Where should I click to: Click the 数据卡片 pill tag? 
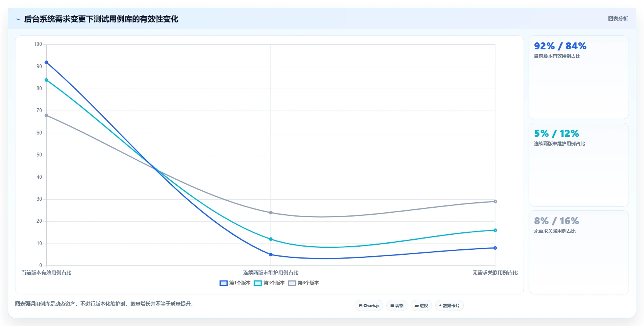(449, 306)
